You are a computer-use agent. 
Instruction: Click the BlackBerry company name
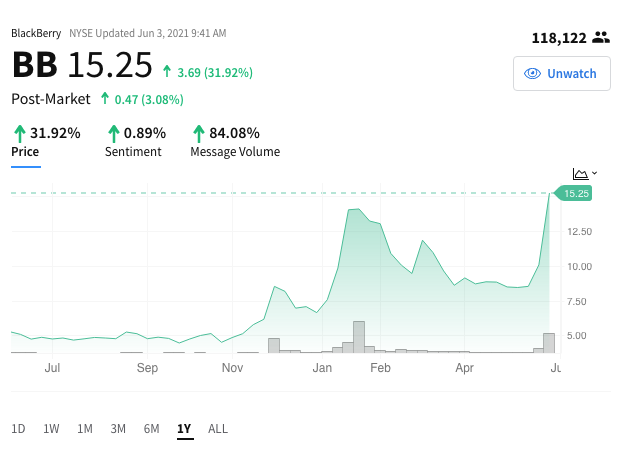pyautogui.click(x=36, y=33)
